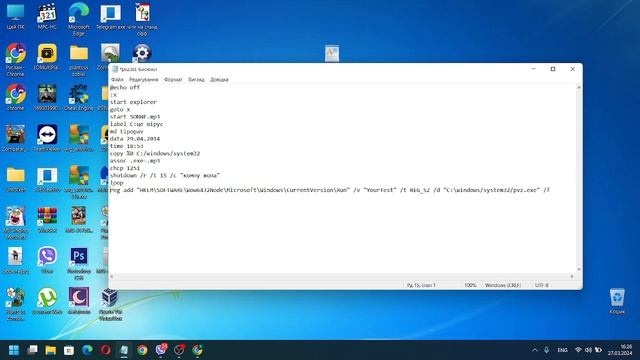This screenshot has width=640, height=360.
Task: Select the crescent moon app desktop icon
Action: point(79,300)
